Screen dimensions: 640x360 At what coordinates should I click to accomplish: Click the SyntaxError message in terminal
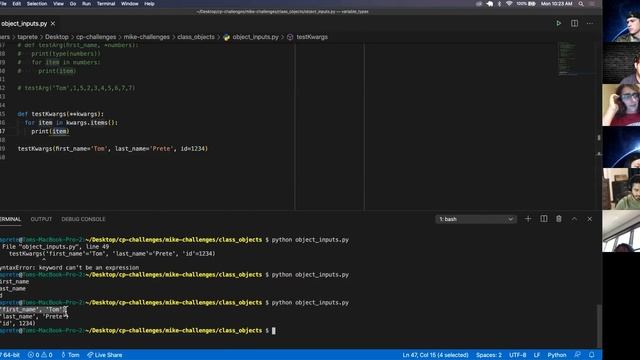(69, 268)
